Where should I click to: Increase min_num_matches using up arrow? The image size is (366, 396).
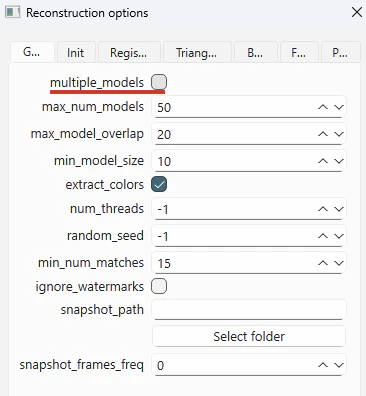[x=323, y=263]
